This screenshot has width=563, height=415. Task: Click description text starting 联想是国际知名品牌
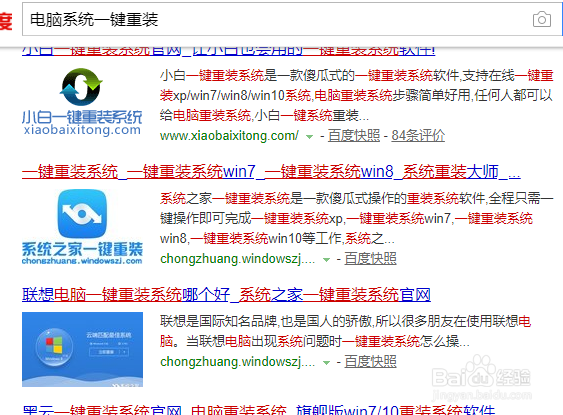pyautogui.click(x=345, y=331)
